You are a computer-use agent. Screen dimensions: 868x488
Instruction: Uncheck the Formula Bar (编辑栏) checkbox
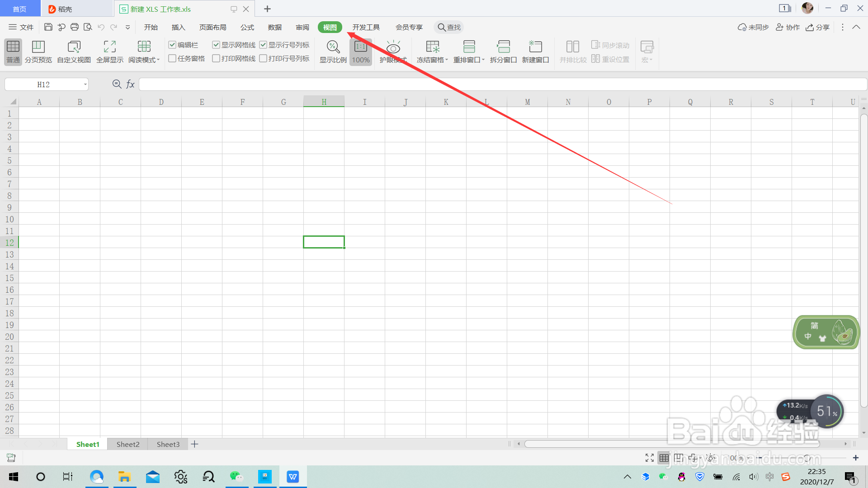point(172,45)
